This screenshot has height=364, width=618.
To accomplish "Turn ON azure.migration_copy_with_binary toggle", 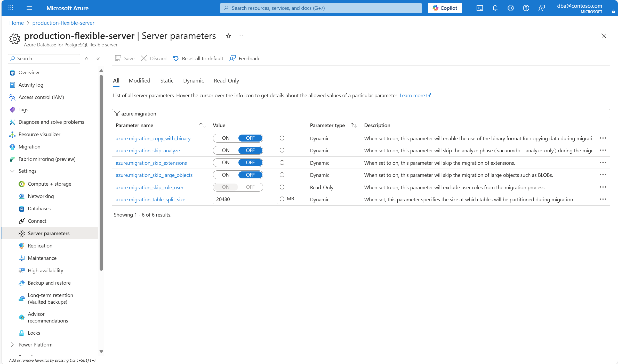I will click(x=226, y=138).
